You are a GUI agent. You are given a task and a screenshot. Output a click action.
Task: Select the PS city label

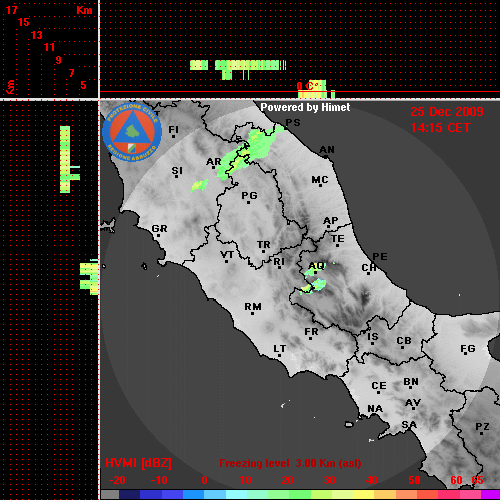(293, 123)
